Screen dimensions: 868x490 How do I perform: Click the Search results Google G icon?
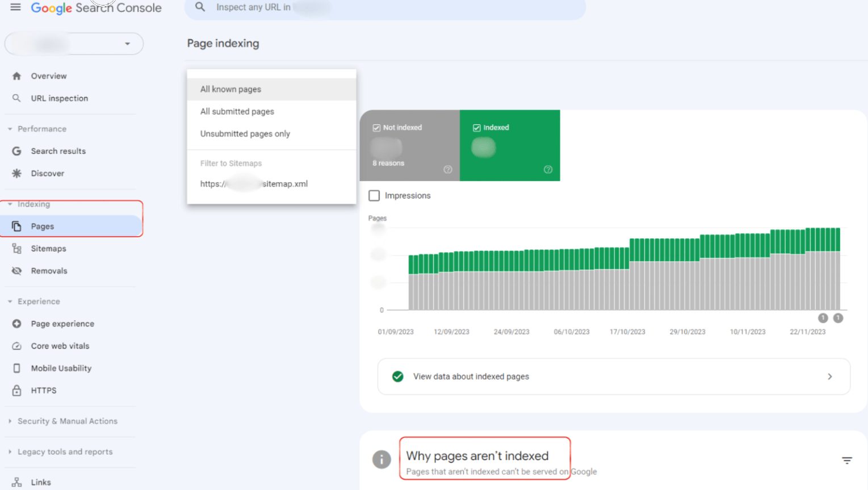16,151
